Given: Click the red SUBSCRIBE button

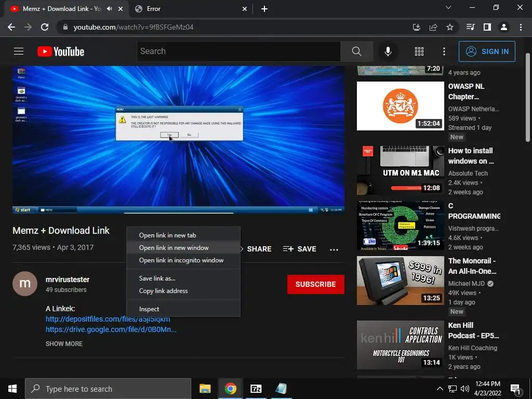Looking at the screenshot, I should click(315, 284).
